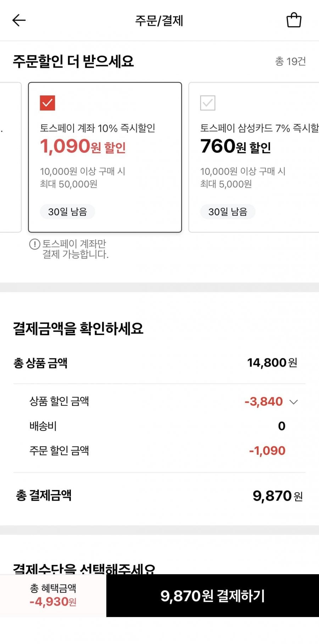The height and width of the screenshot is (644, 319).
Task: Tap the 결제수단을 선택해주세요 section heading
Action: click(84, 569)
